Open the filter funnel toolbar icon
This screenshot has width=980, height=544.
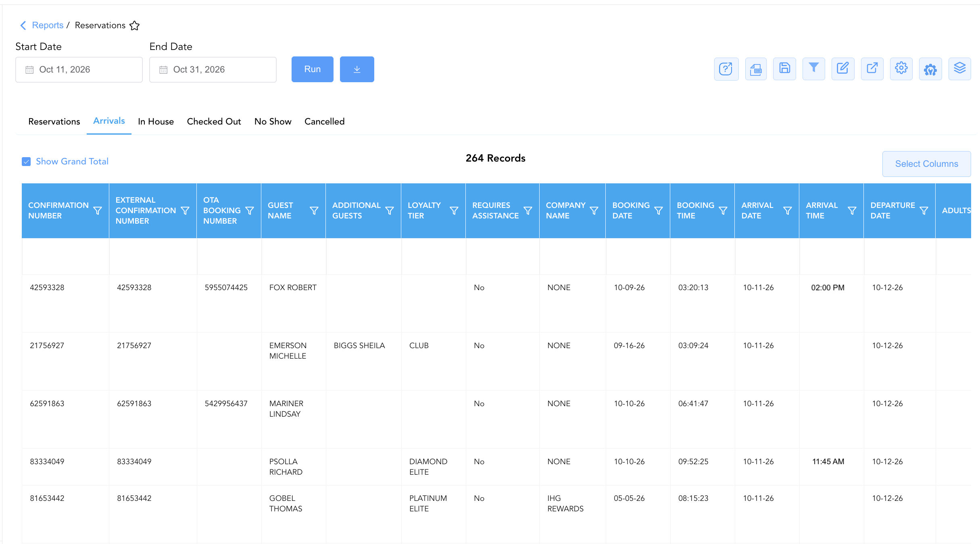click(x=814, y=69)
